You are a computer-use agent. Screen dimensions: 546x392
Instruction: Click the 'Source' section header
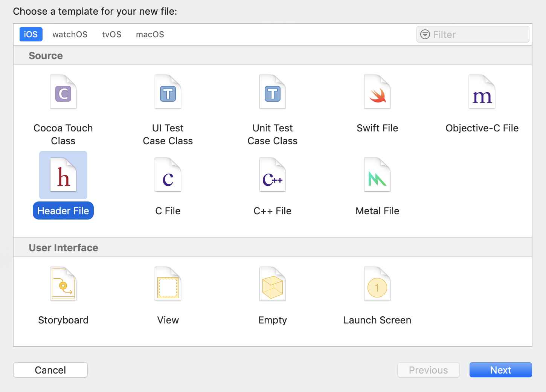[x=46, y=56]
